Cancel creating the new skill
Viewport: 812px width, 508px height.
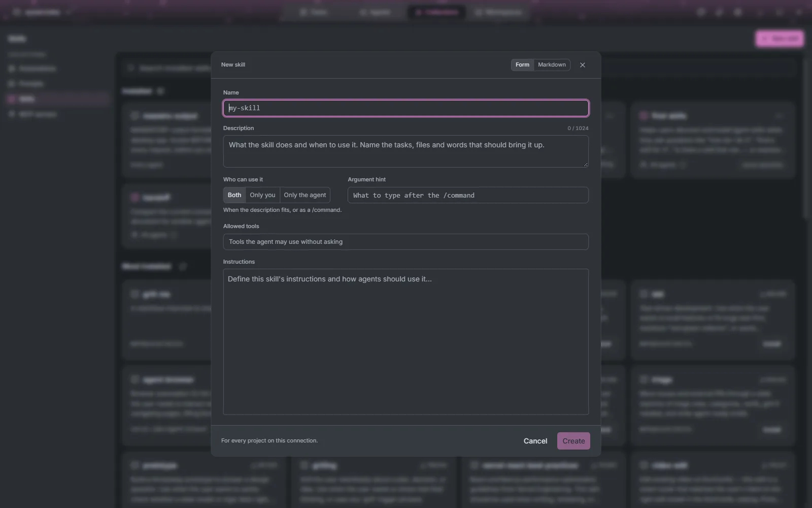coord(535,441)
